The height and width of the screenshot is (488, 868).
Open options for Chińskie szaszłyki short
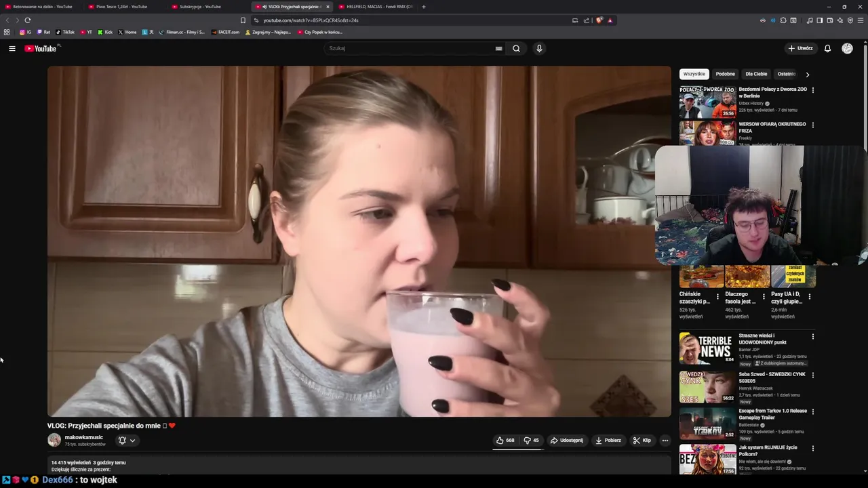pos(718,296)
